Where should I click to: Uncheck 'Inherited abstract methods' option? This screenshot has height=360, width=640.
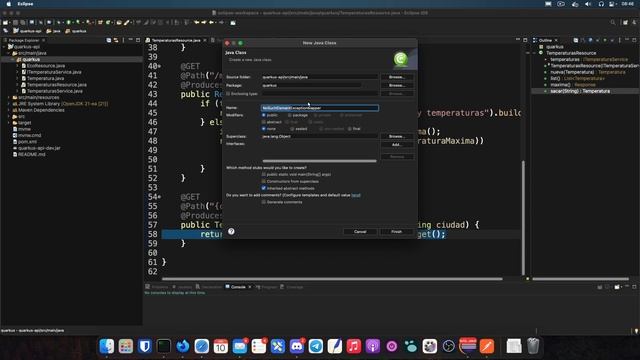click(264, 188)
